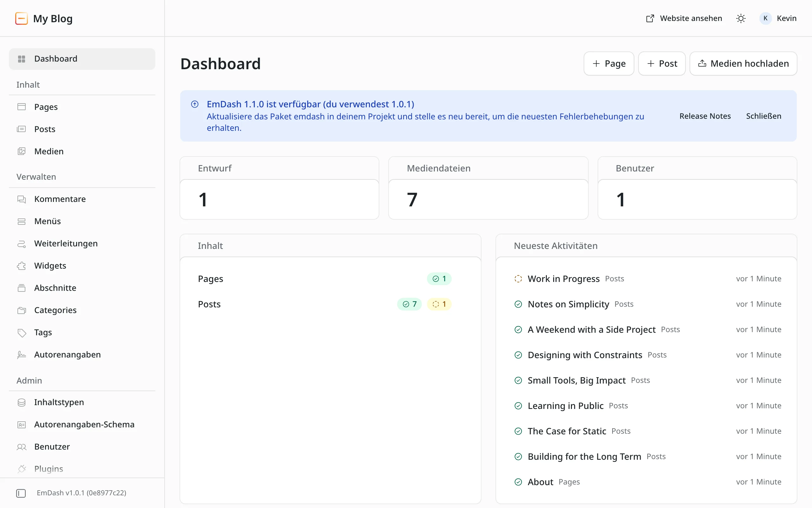Click the Weiterleitungen redirect icon
The height and width of the screenshot is (508, 812).
[22, 244]
